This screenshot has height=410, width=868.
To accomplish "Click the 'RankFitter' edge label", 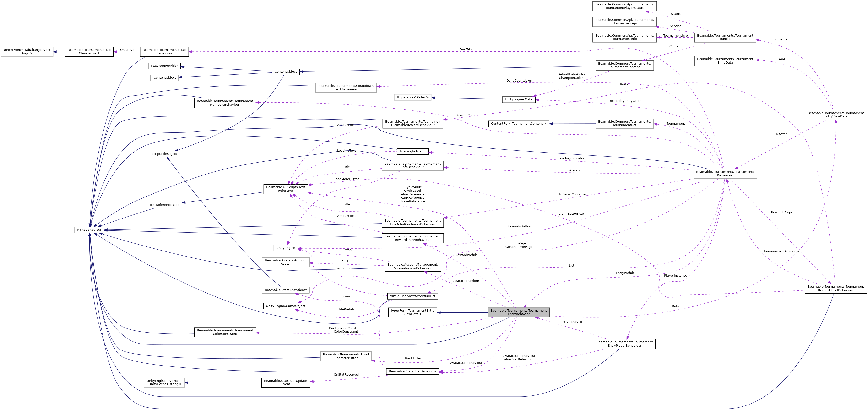I will point(413,358).
